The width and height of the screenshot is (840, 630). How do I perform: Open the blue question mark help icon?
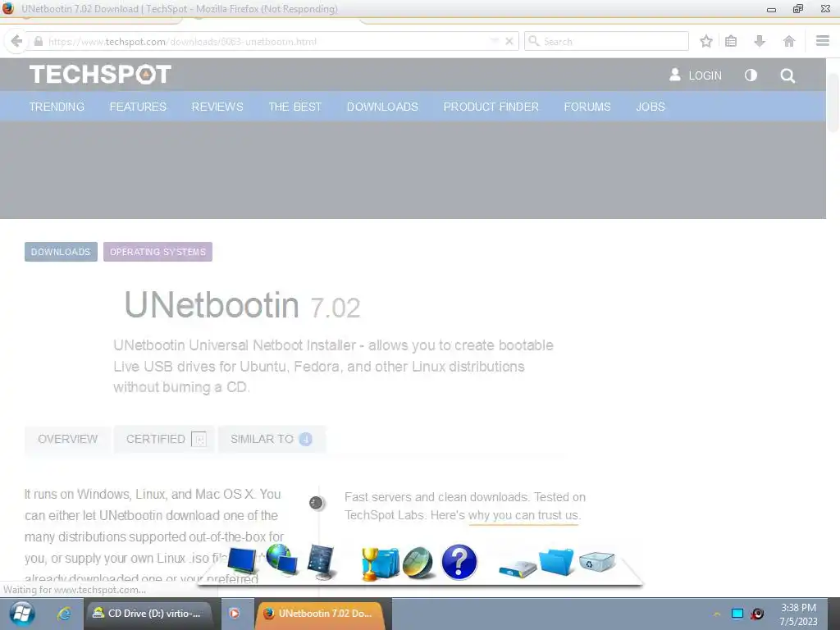[x=459, y=562]
